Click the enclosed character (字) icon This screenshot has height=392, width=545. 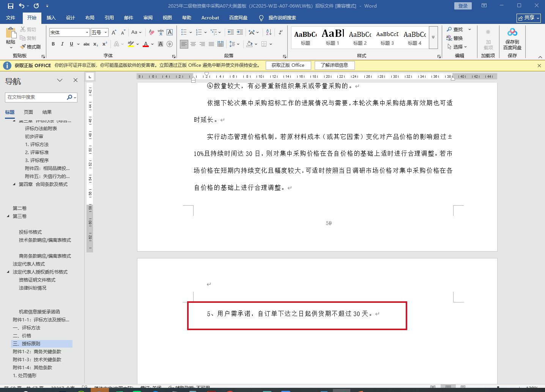[170, 44]
